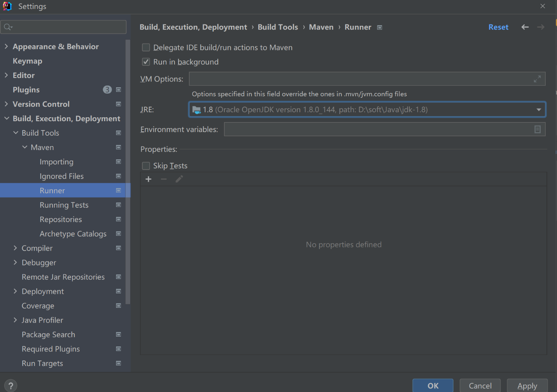557x392 pixels.
Task: Select Plugins in the settings tree
Action: click(x=26, y=90)
